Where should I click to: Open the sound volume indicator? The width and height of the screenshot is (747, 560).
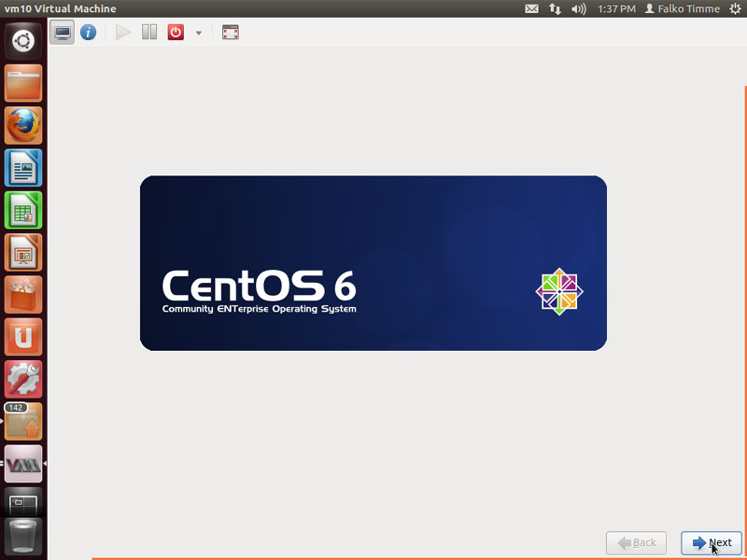578,8
